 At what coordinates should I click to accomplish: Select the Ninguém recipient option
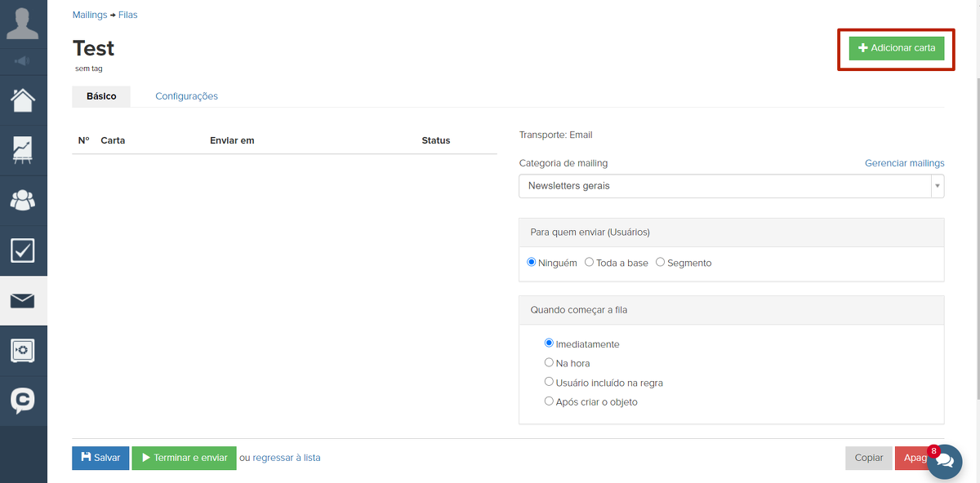(532, 263)
